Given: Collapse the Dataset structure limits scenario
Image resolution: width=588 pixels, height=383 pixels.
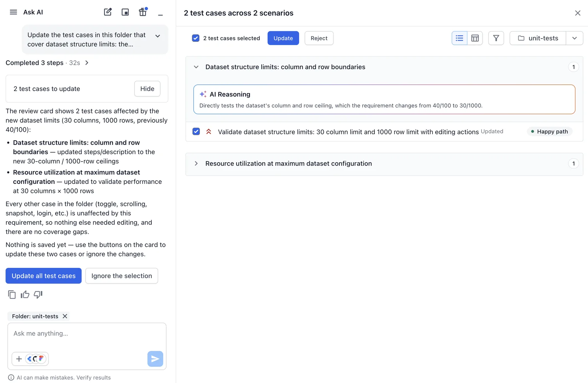Looking at the screenshot, I should 196,67.
